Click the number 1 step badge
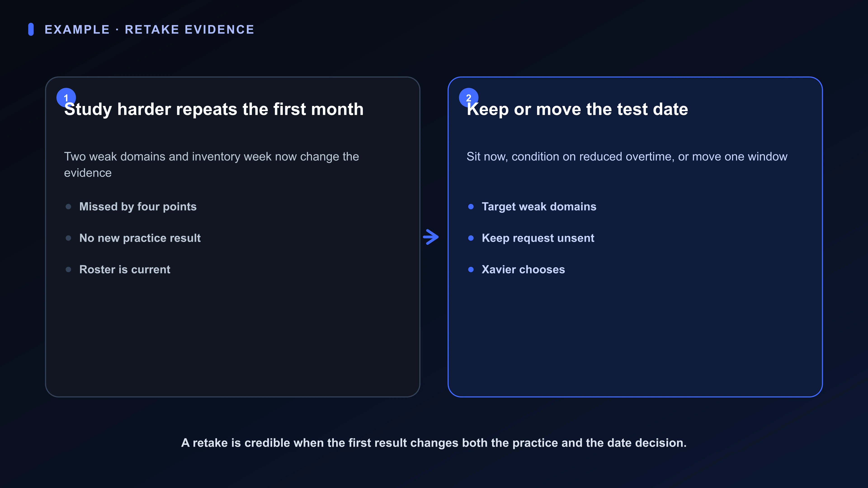868x488 pixels. pyautogui.click(x=66, y=98)
